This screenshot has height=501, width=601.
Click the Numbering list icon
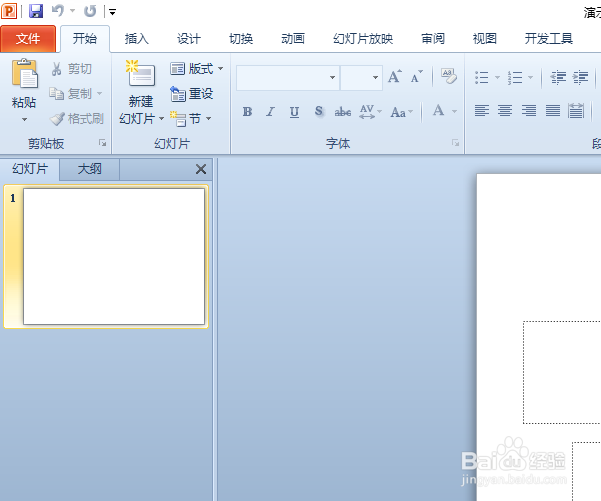point(515,77)
